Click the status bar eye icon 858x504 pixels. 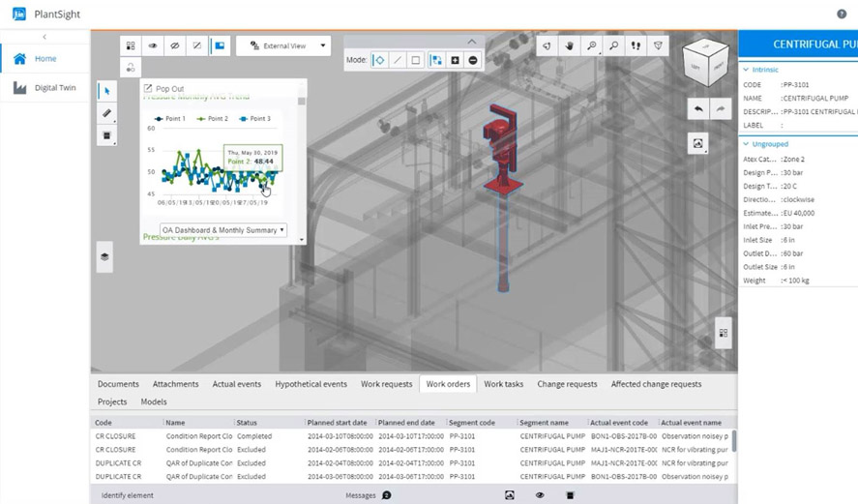(540, 495)
